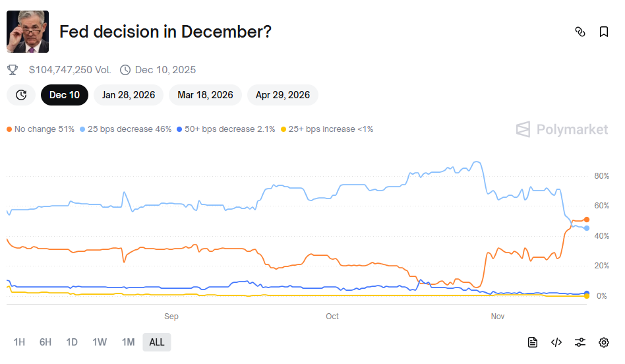Switch to Jan 28, 2026 tab
Screen dimensions: 625x364
tap(129, 95)
